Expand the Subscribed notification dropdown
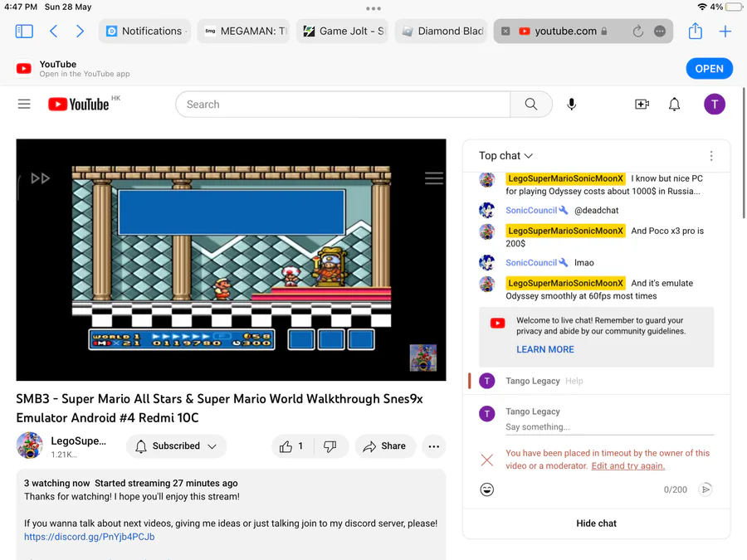This screenshot has height=560, width=747. click(x=177, y=446)
